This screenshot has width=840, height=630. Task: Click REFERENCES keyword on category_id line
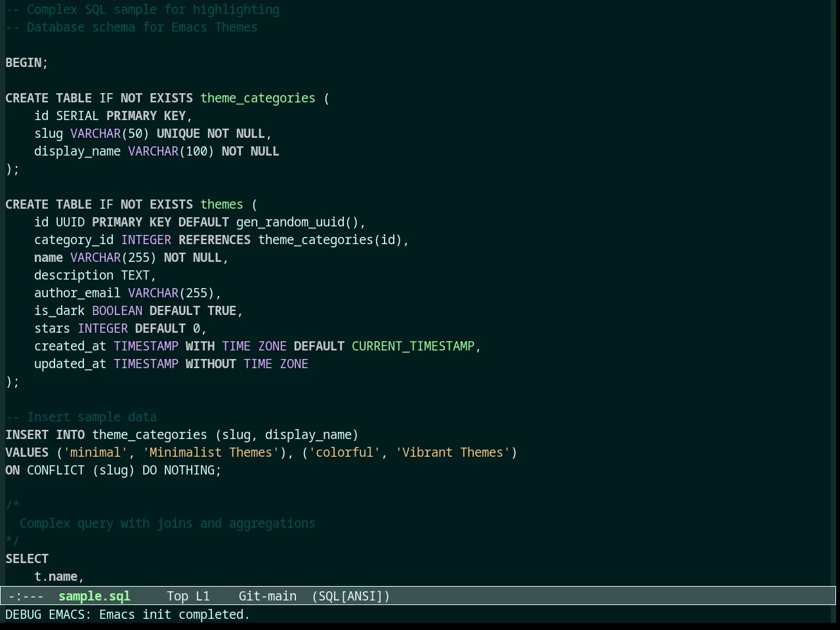click(x=215, y=240)
